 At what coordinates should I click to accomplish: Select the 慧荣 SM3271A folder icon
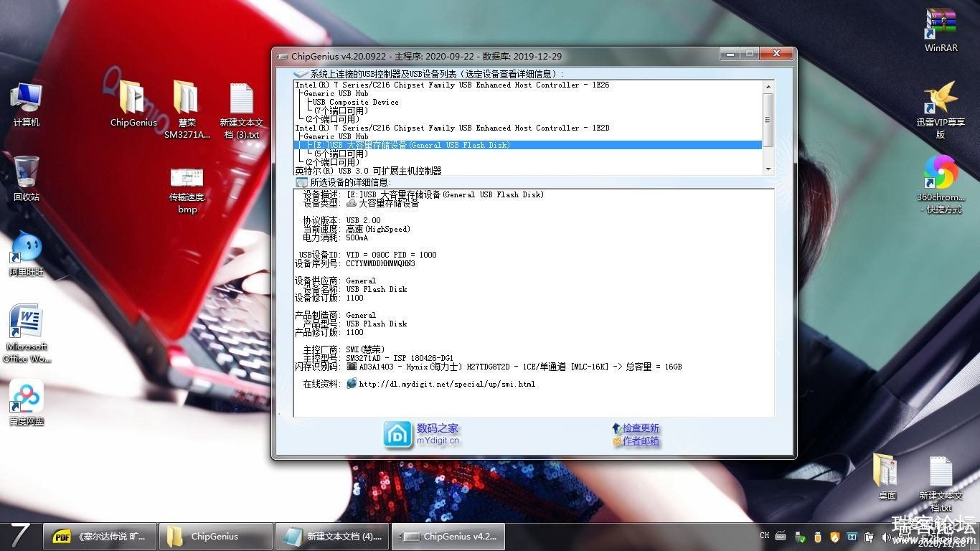click(187, 110)
